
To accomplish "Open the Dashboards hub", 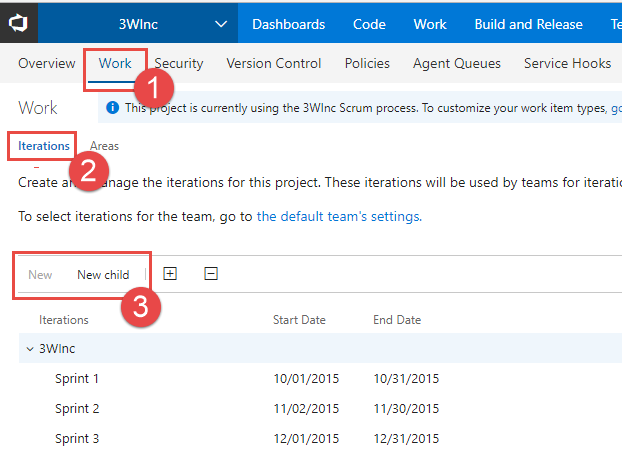I will [x=288, y=24].
